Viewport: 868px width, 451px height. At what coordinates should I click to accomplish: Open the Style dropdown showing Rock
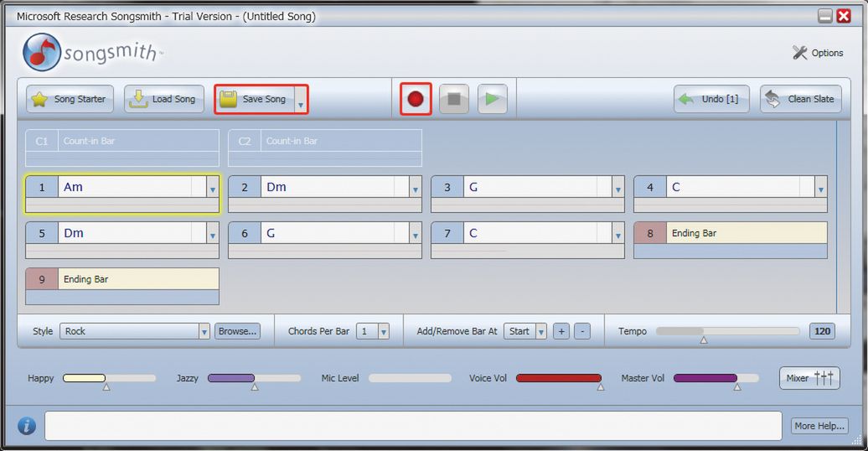135,331
